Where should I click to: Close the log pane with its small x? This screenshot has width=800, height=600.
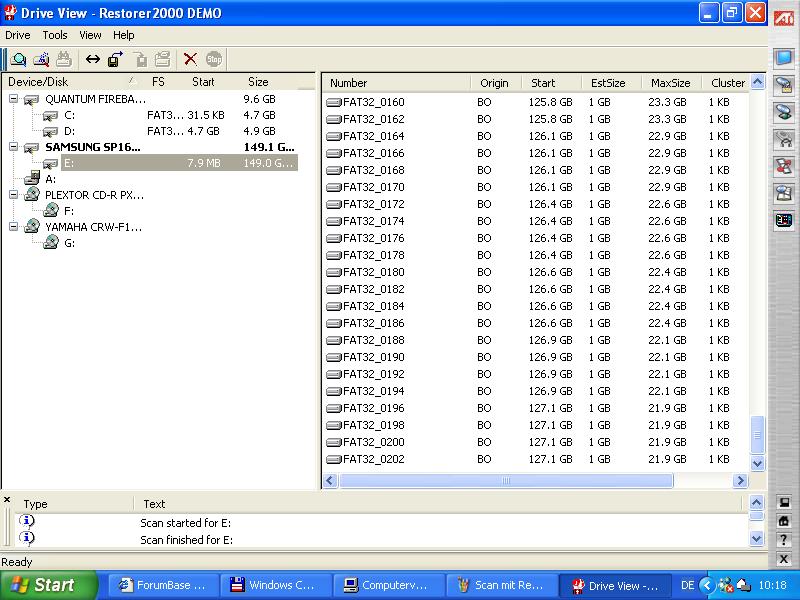coord(7,499)
